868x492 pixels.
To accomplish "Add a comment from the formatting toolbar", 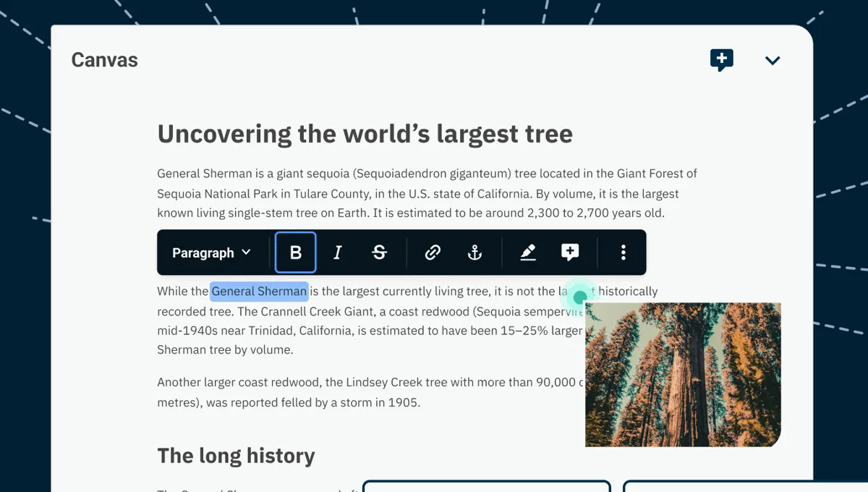I will tap(570, 253).
